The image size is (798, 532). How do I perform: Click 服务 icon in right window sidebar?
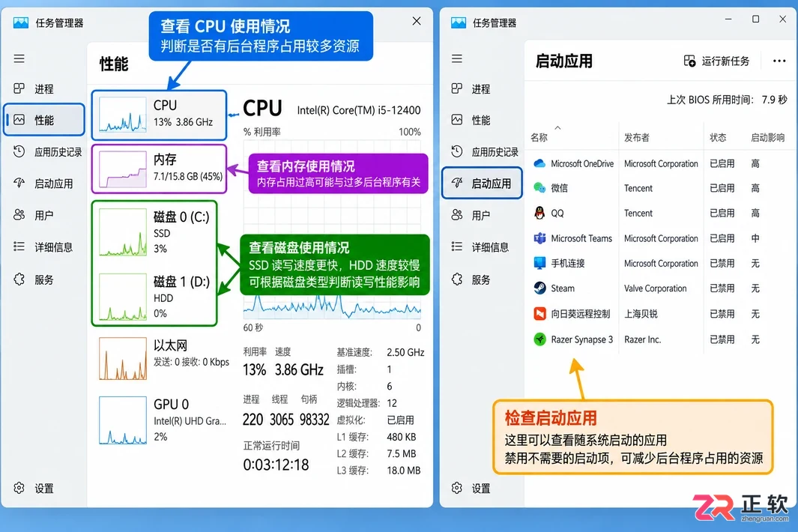point(456,279)
